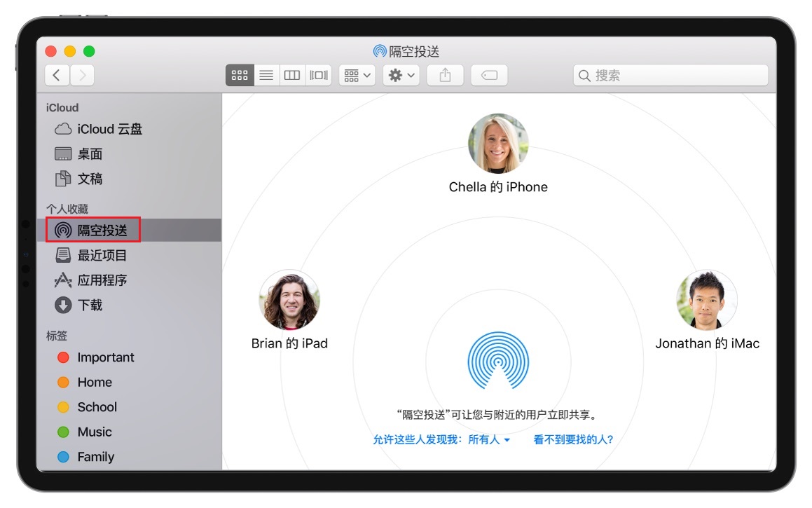This screenshot has height=508, width=812.
Task: Close the Finder window
Action: (x=50, y=51)
